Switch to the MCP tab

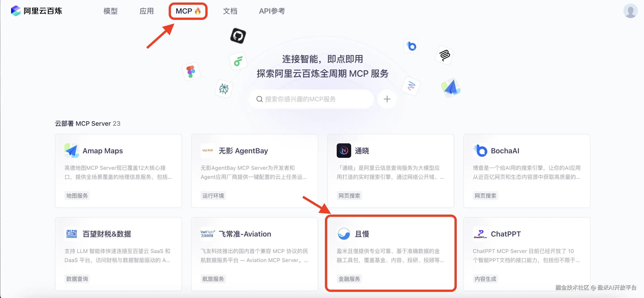pyautogui.click(x=188, y=11)
